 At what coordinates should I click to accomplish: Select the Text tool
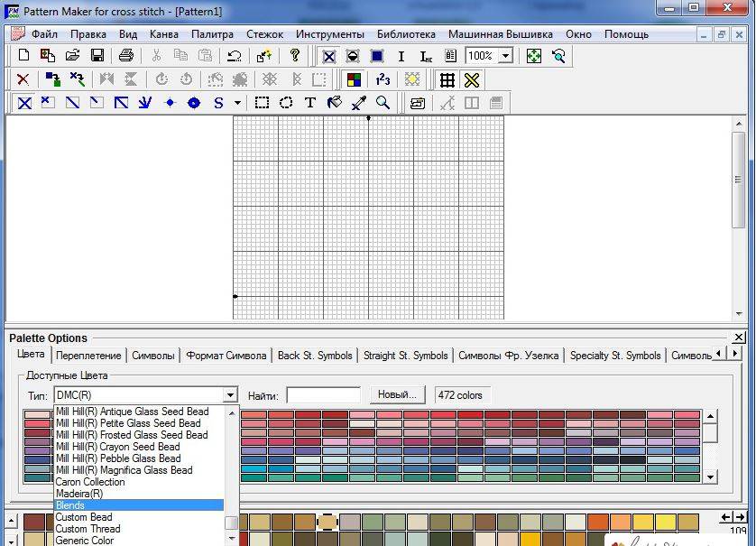point(310,103)
